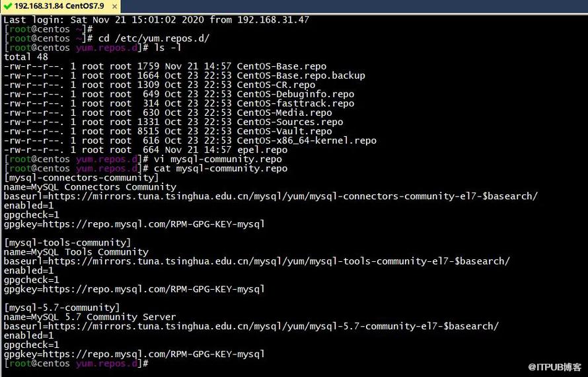
Task: Click 'name=MySQL Connectors Community' line
Action: [90, 187]
